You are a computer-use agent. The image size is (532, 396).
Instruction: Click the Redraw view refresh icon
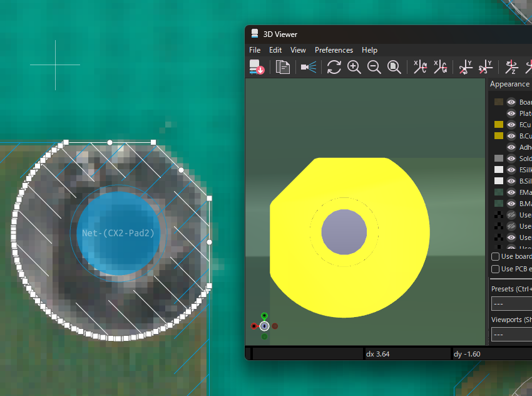[334, 66]
